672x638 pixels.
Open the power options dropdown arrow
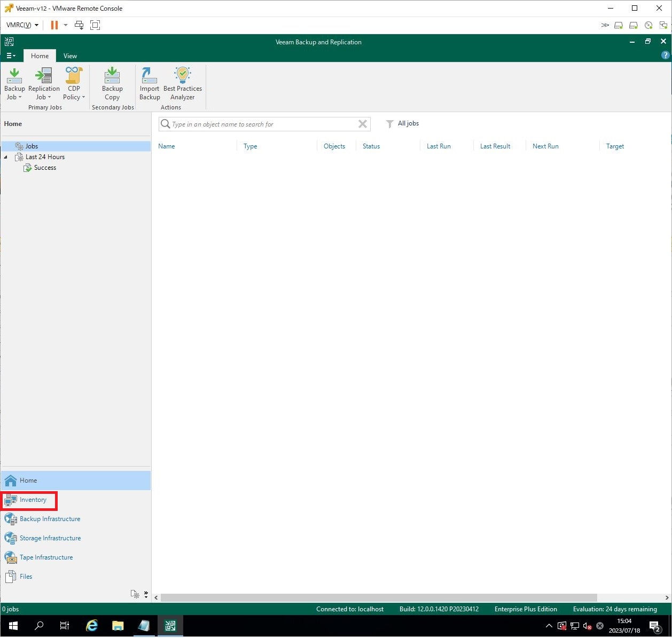[66, 25]
